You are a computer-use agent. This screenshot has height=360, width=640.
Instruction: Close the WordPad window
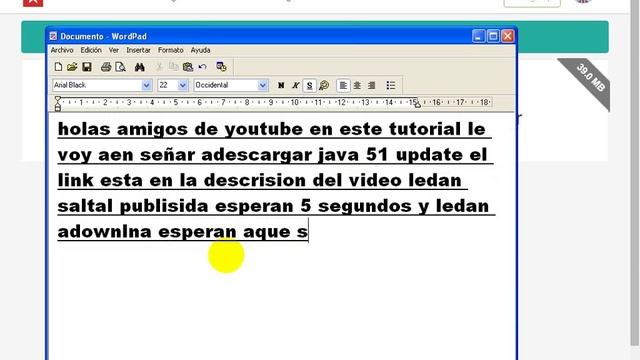click(508, 36)
